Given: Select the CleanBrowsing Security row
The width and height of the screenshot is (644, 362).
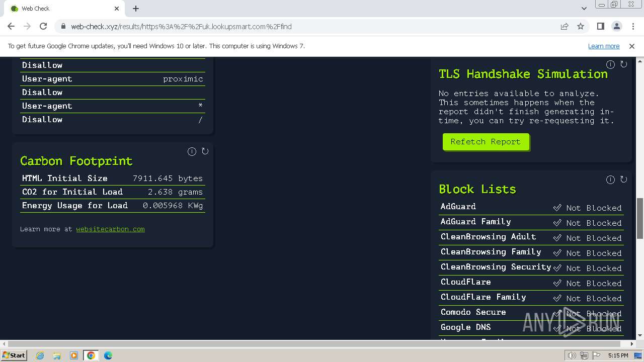Looking at the screenshot, I should 531,267.
